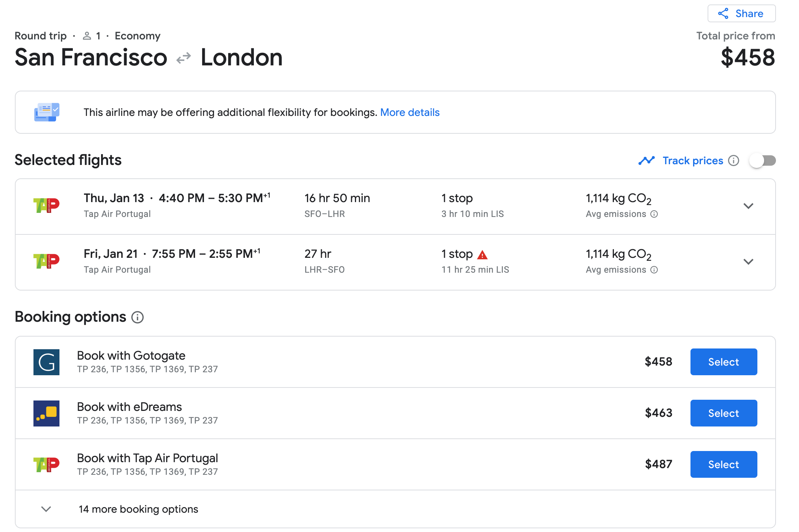Image resolution: width=799 pixels, height=532 pixels.
Task: Click Avg emissions info icon on outbound flight
Action: point(654,214)
